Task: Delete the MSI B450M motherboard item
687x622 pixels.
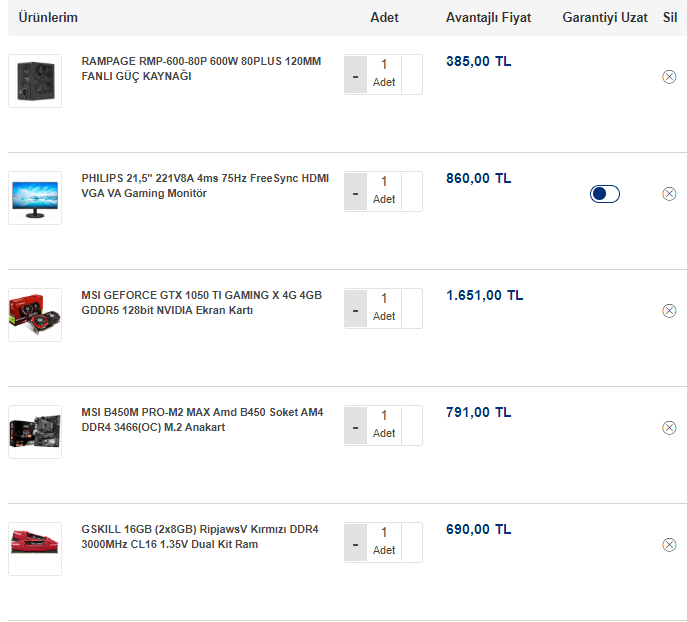Action: [669, 428]
